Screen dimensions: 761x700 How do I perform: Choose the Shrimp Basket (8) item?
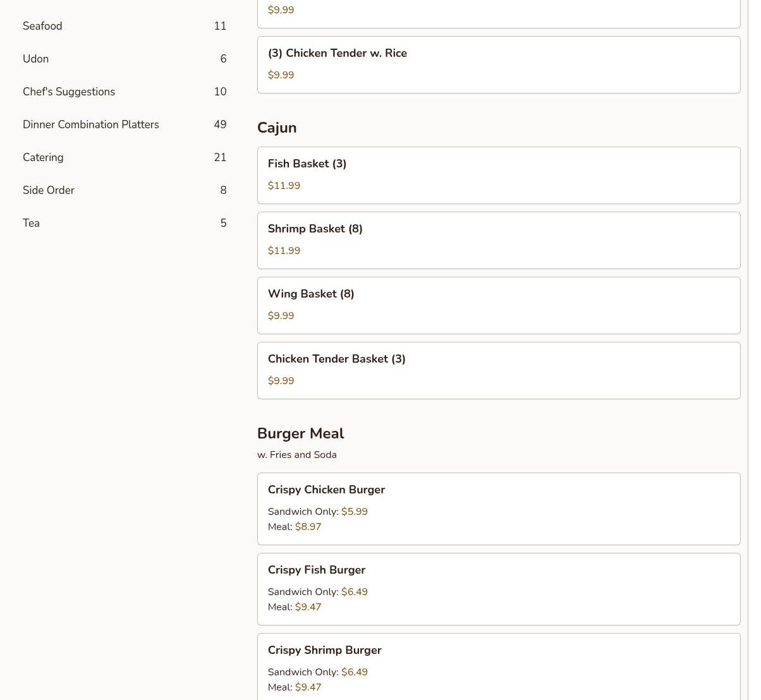pyautogui.click(x=498, y=240)
